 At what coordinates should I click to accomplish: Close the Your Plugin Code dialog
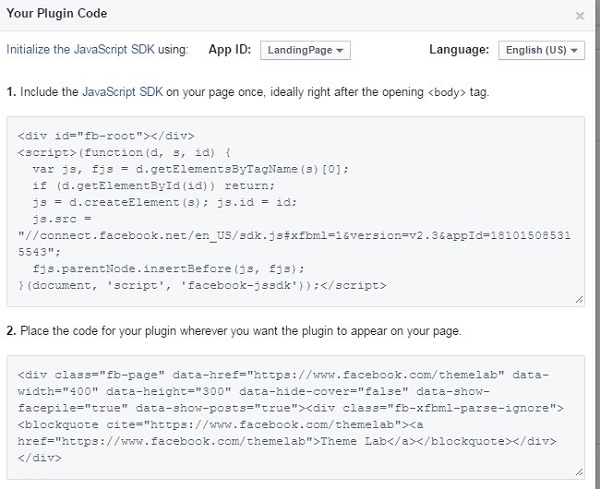point(580,16)
